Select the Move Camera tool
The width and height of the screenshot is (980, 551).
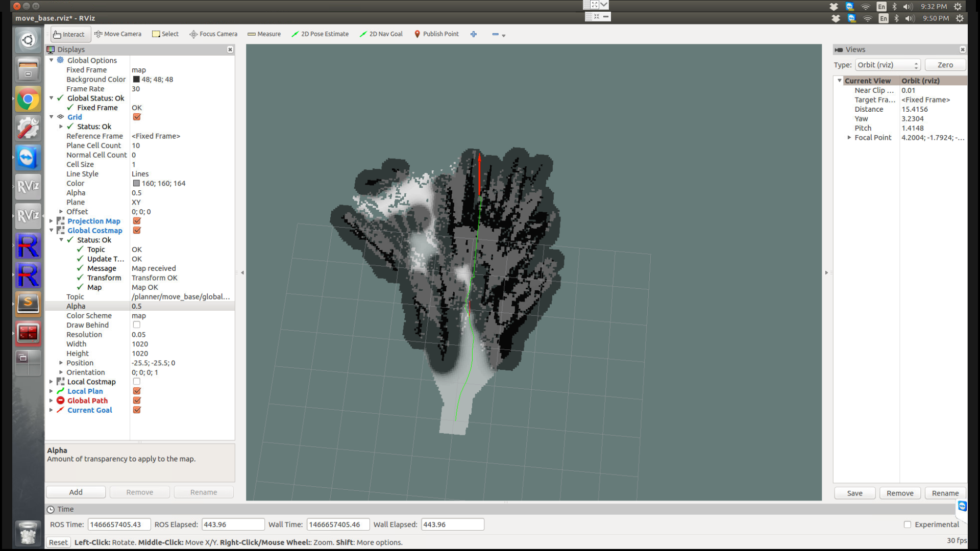point(118,34)
